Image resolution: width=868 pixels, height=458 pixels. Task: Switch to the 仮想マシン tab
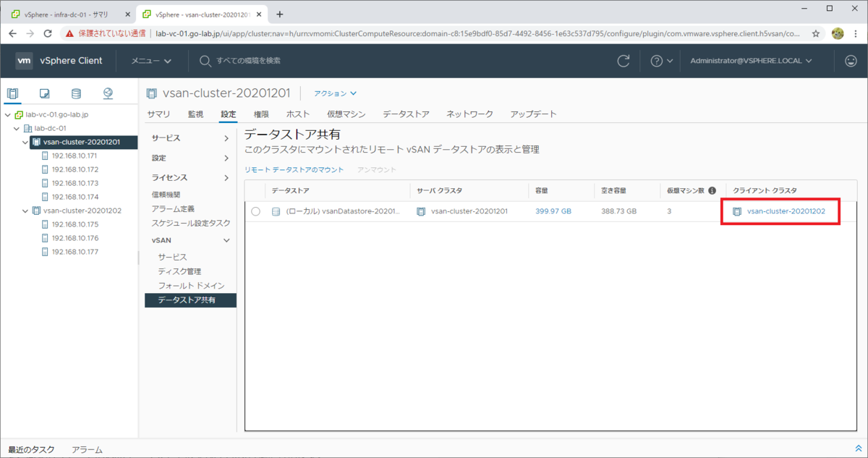tap(346, 114)
